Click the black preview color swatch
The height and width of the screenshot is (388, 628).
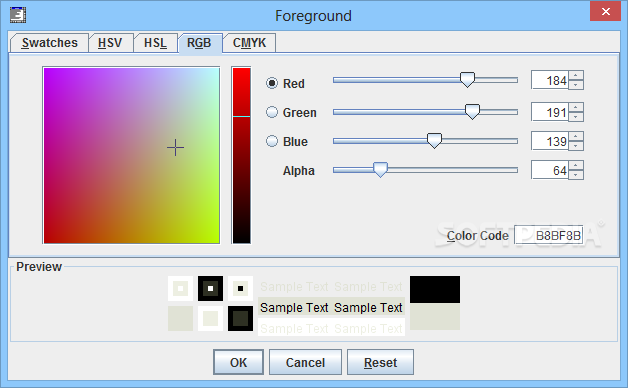(x=435, y=289)
